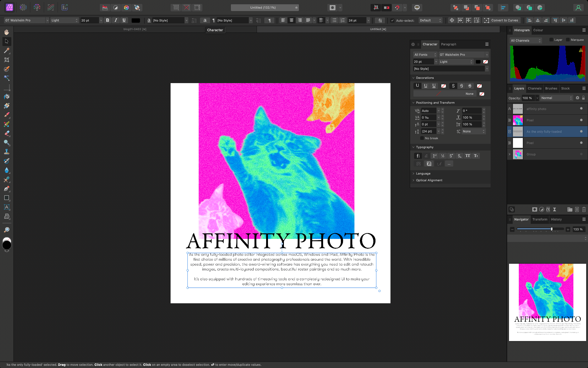Check the Layer histogram option
The width and height of the screenshot is (588, 368).
click(x=551, y=40)
